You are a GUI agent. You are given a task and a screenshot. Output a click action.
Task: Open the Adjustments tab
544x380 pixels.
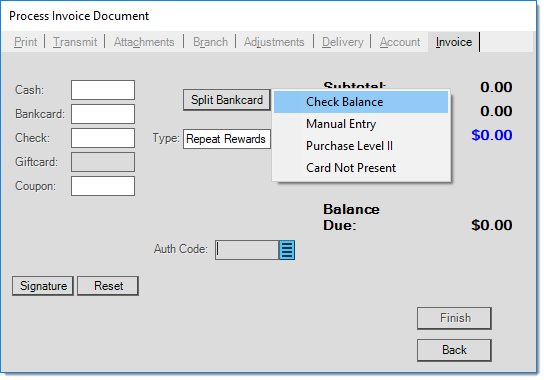coord(274,42)
